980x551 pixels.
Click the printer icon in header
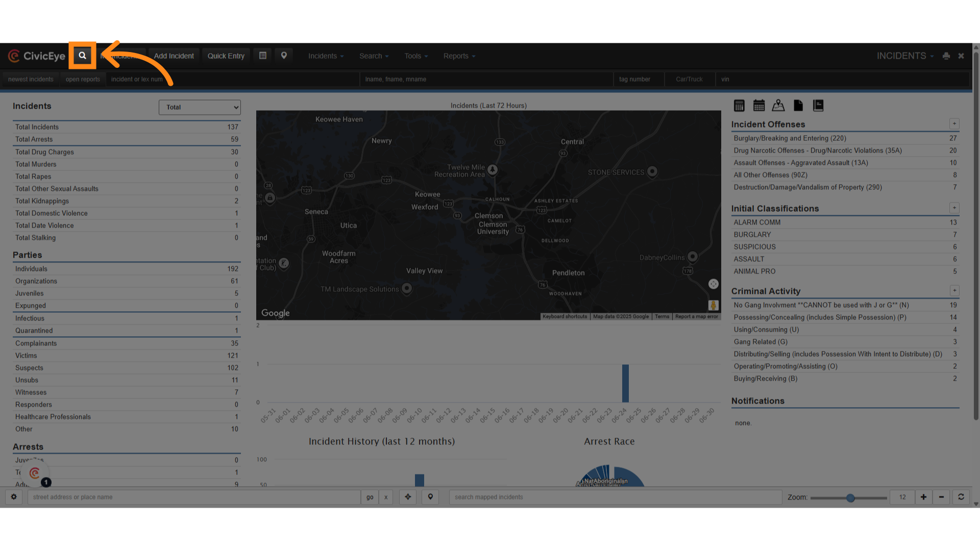click(x=946, y=56)
